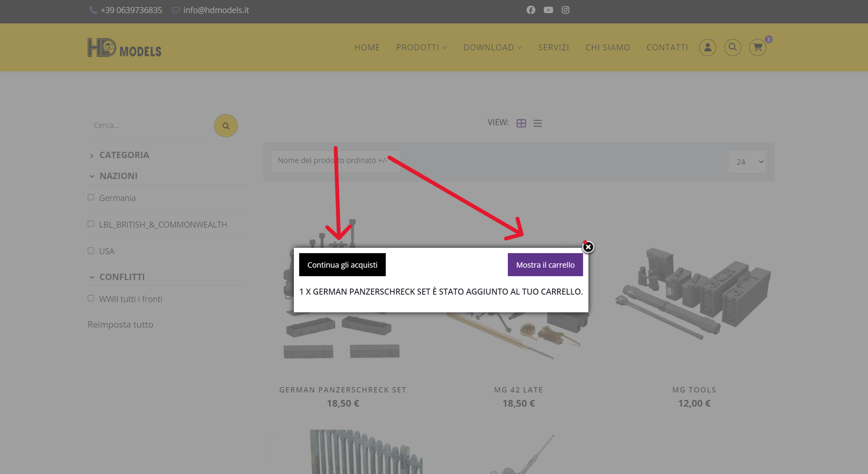Open the 24 items-per-page dropdown
Image resolution: width=868 pixels, height=474 pixels.
click(747, 162)
